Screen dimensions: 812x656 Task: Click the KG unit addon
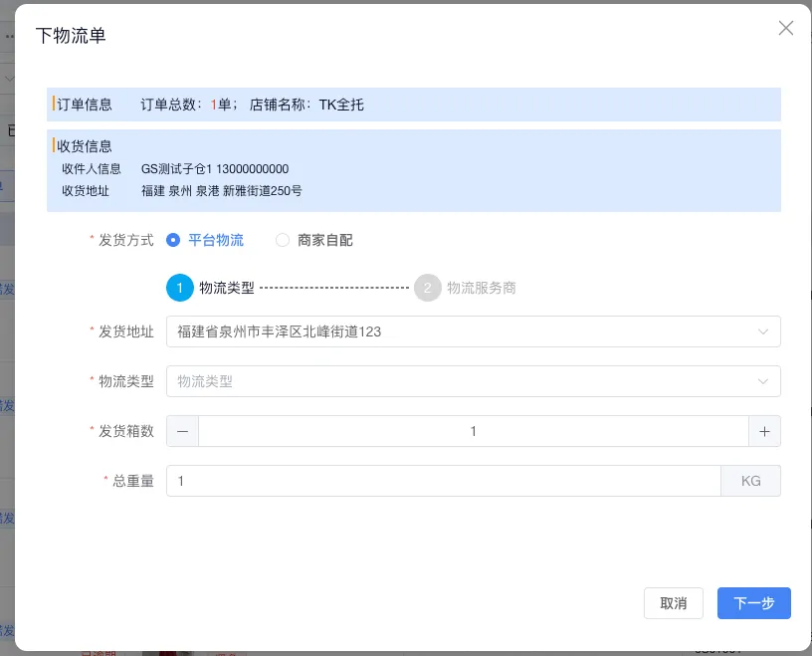tap(750, 481)
